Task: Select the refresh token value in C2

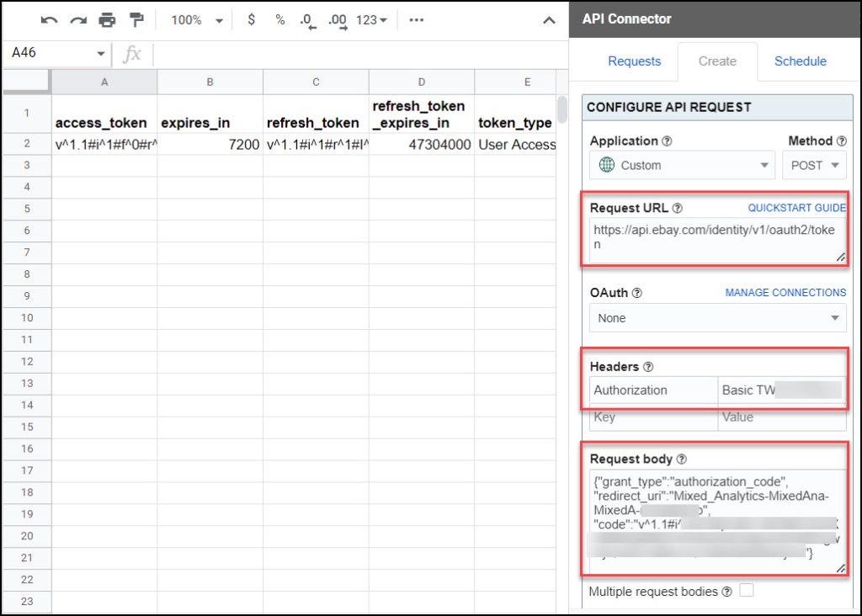Action: pyautogui.click(x=316, y=145)
